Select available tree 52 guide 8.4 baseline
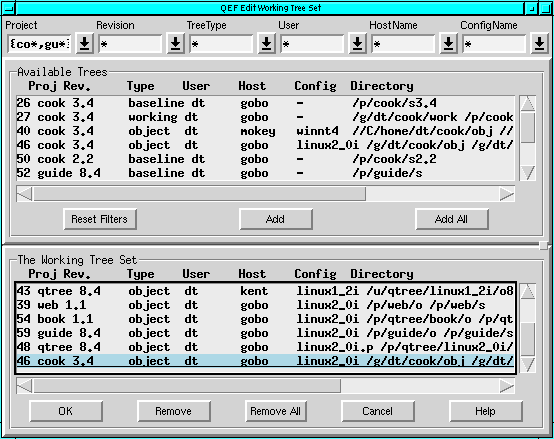Image resolution: width=554 pixels, height=439 pixels. point(265,173)
